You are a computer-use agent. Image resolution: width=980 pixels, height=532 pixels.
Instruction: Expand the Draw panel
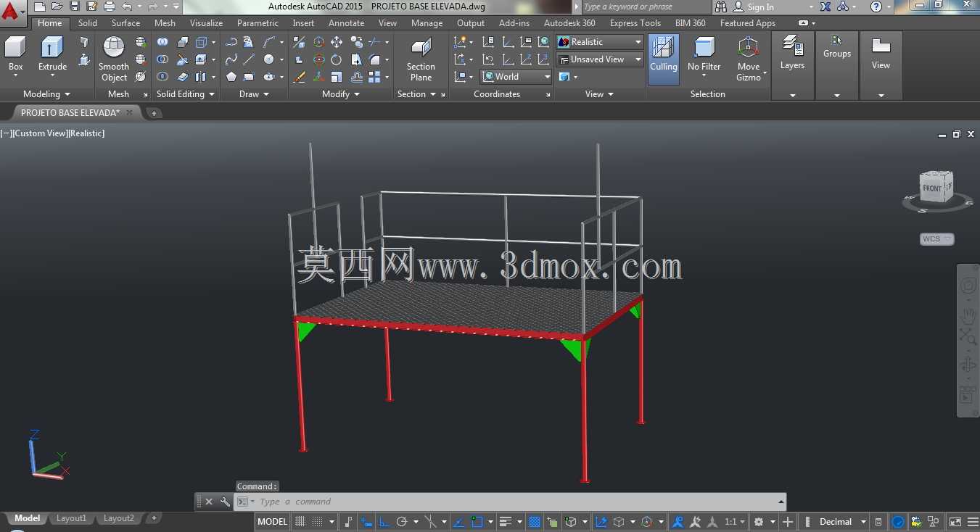[254, 94]
